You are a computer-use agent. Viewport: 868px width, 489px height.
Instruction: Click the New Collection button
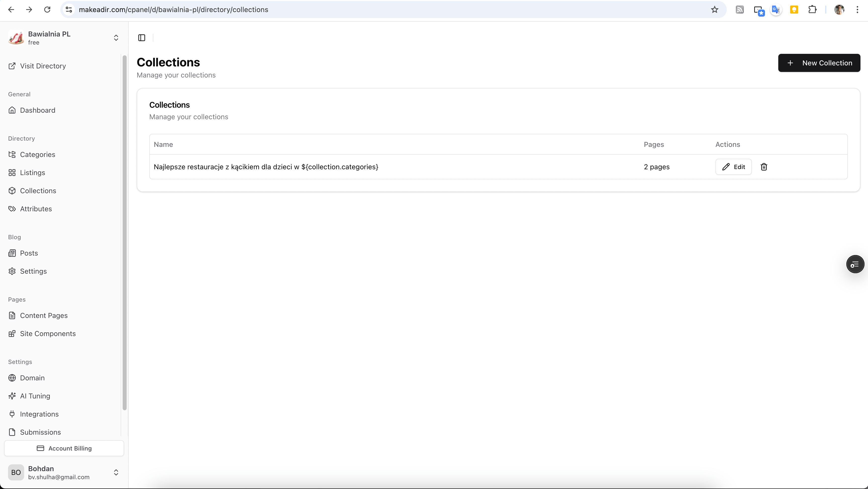(819, 63)
